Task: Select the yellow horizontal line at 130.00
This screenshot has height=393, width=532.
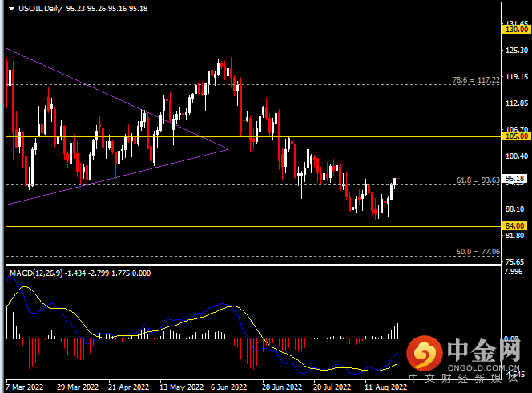Action: tap(254, 30)
